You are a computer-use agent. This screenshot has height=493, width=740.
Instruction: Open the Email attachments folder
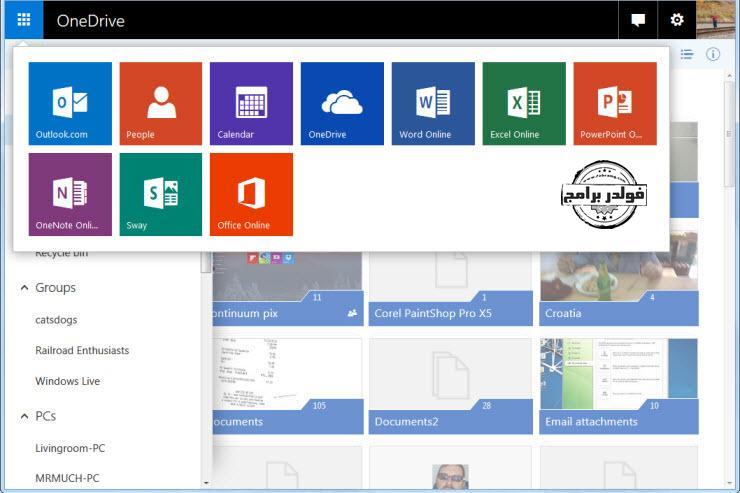[x=619, y=386]
